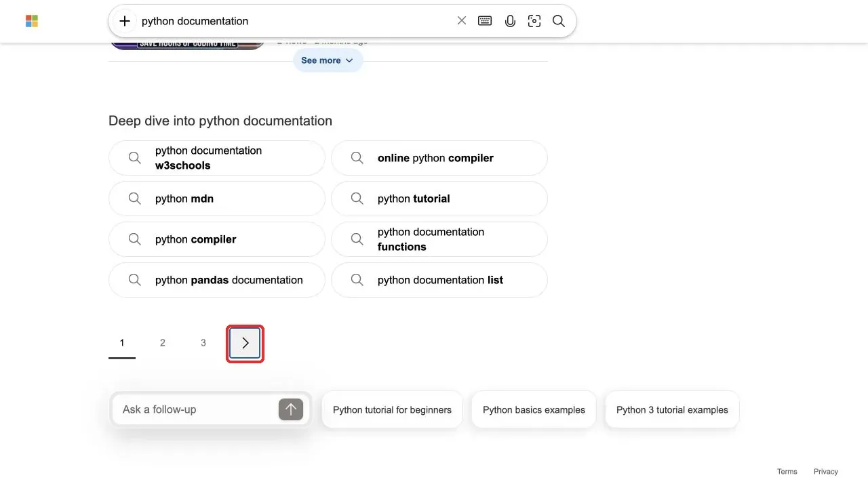Viewport: 868px width, 488px height.
Task: Open visual search camera icon
Action: [x=534, y=21]
